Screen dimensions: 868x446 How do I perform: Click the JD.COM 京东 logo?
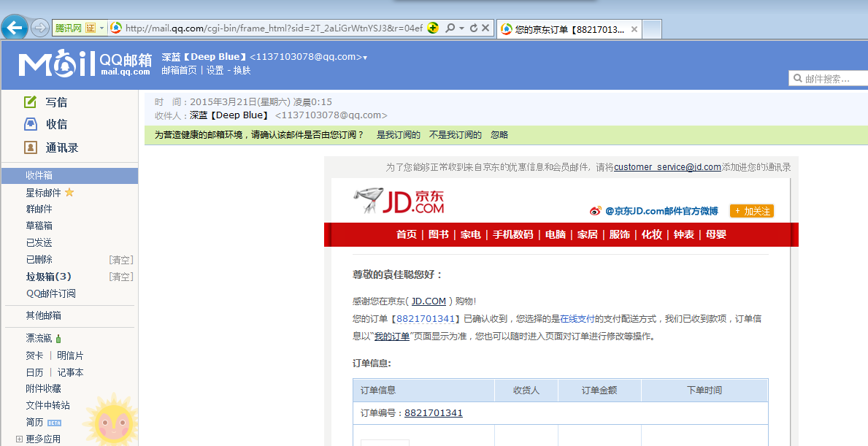coord(399,201)
